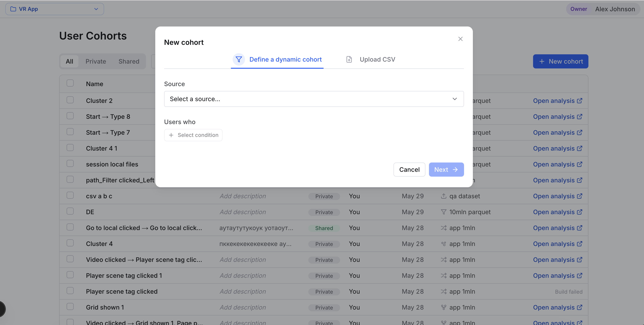644x325 pixels.
Task: Filter cohorts by the All tab
Action: click(x=69, y=61)
